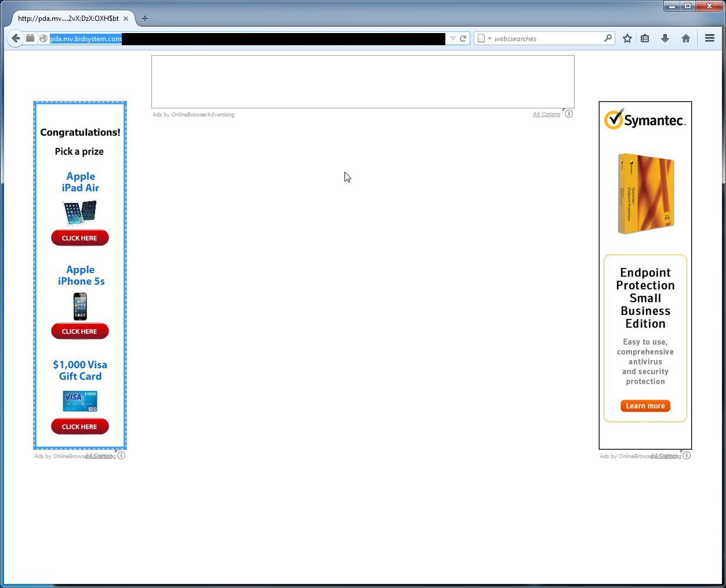Show bookmarks via the clipboard-style sidebar icon

pyautogui.click(x=645, y=38)
